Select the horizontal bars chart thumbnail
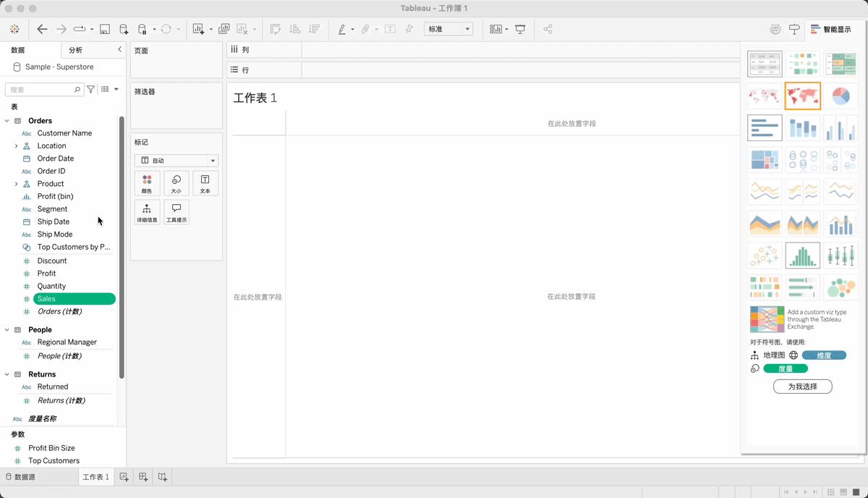 pyautogui.click(x=765, y=128)
